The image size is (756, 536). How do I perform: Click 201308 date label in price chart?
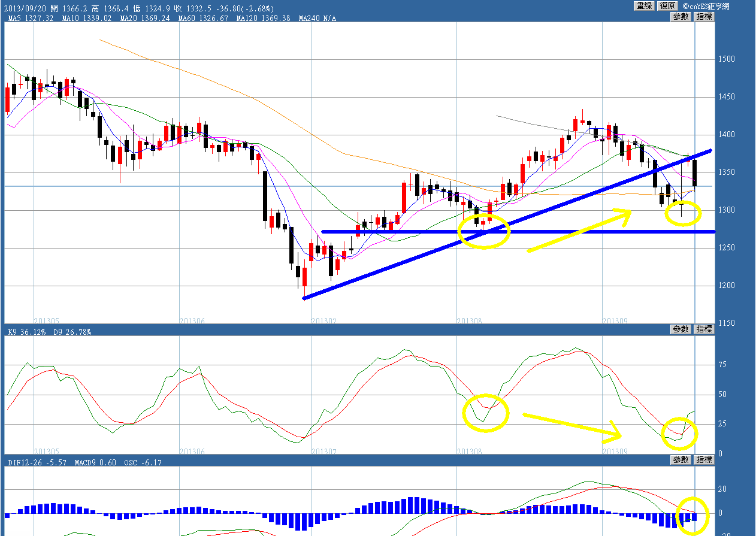(x=470, y=321)
